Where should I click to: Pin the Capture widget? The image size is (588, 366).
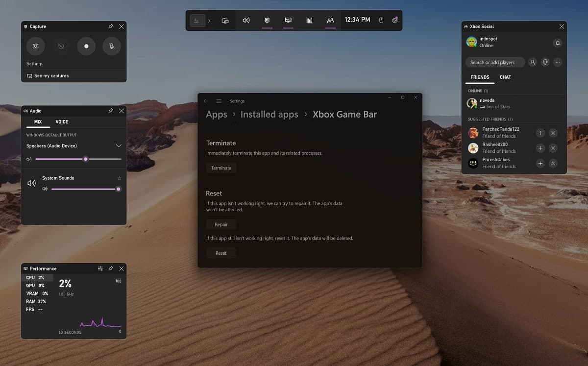111,26
